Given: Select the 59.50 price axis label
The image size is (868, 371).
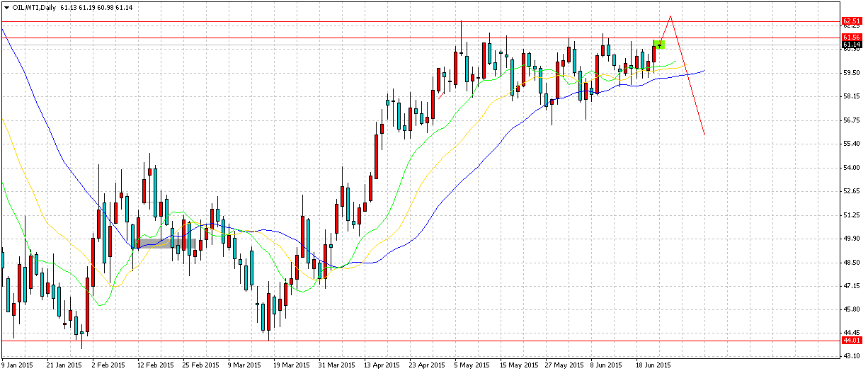Looking at the screenshot, I should (x=850, y=72).
